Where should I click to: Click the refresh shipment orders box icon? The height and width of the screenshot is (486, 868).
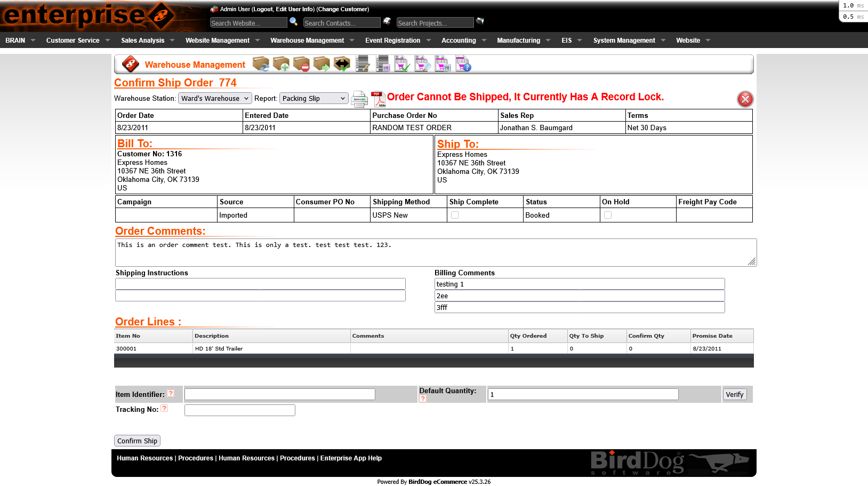click(261, 63)
